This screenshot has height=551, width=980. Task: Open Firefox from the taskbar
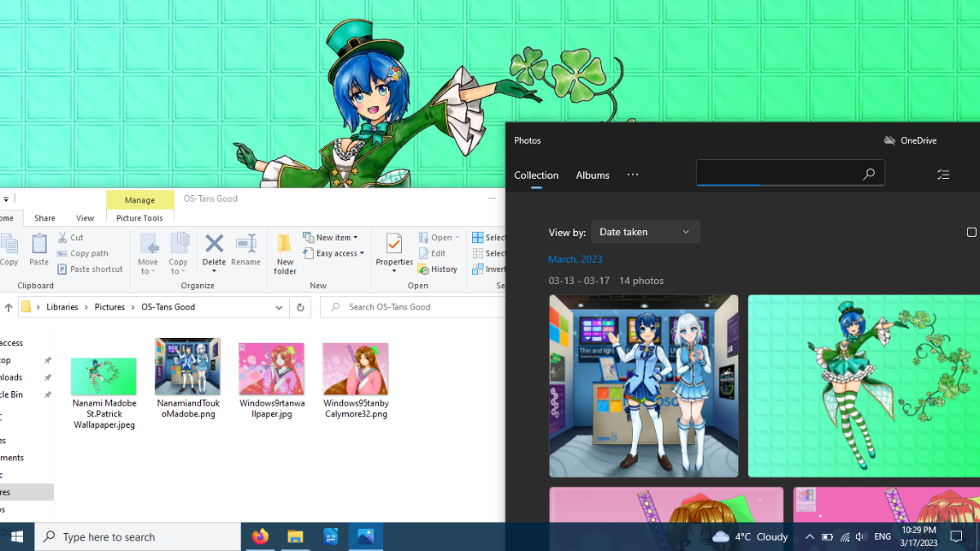pyautogui.click(x=261, y=537)
